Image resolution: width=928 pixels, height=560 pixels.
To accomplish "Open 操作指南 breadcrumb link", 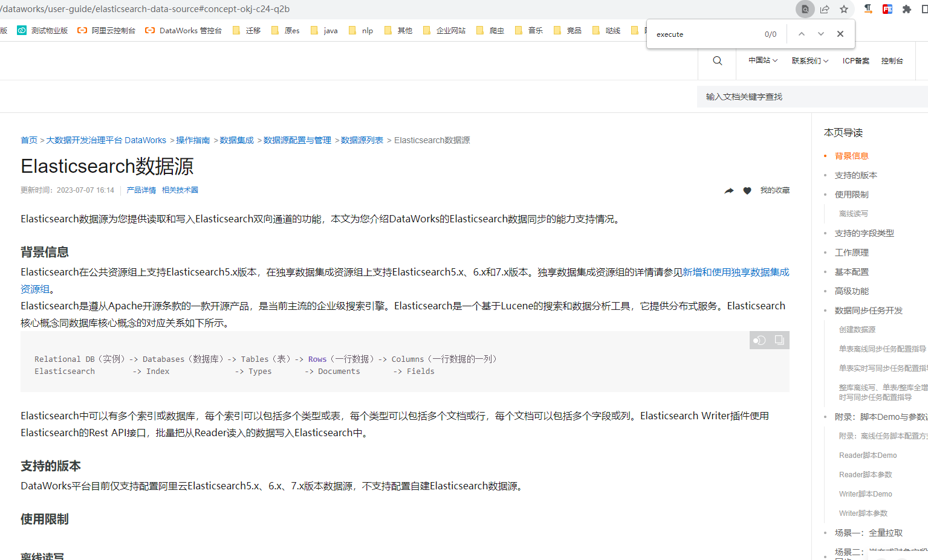I will 193,140.
